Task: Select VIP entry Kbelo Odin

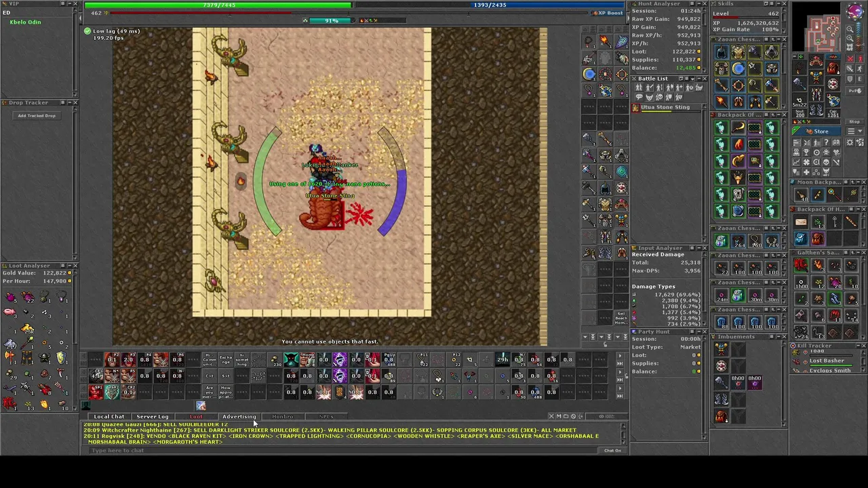Action: pyautogui.click(x=25, y=22)
